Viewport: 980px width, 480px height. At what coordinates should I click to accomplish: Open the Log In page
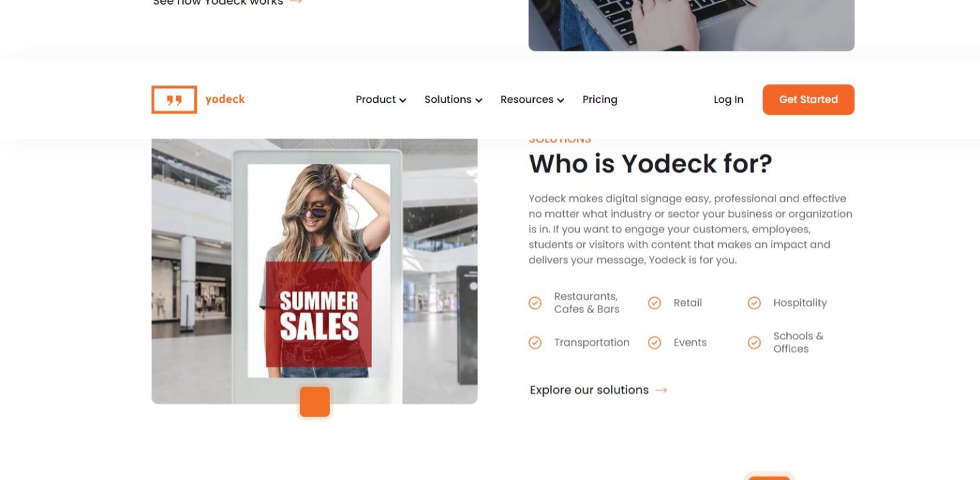pyautogui.click(x=728, y=99)
